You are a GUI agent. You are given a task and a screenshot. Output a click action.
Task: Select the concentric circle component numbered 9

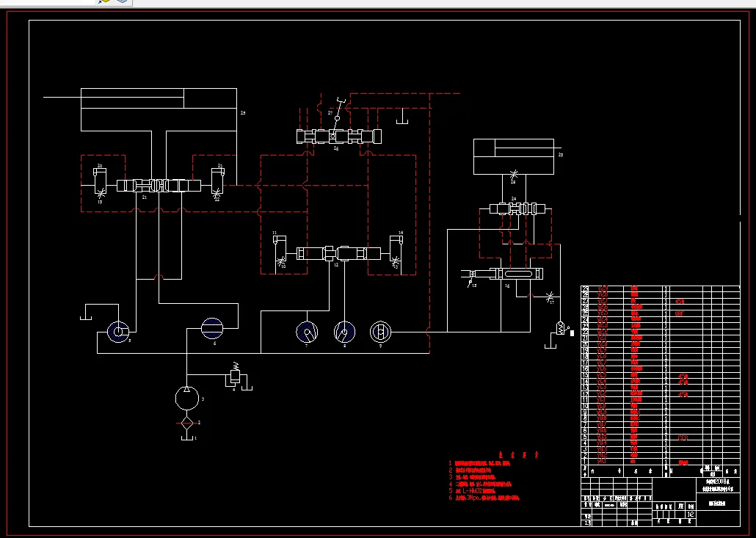[x=380, y=332]
